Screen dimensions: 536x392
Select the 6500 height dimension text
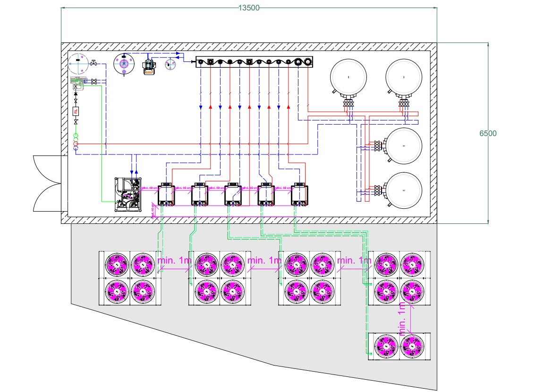coord(488,134)
